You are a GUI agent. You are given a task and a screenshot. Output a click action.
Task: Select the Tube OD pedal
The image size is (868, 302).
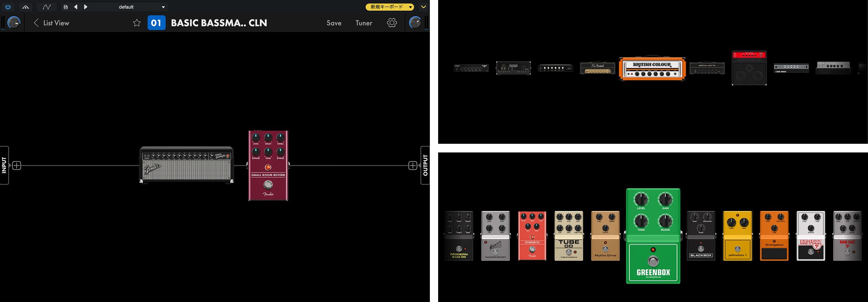tap(569, 236)
